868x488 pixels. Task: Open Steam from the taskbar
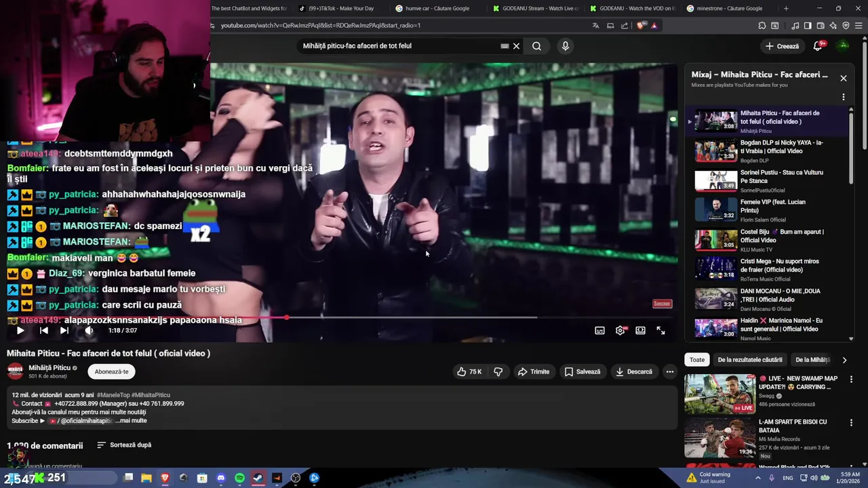coord(258,478)
